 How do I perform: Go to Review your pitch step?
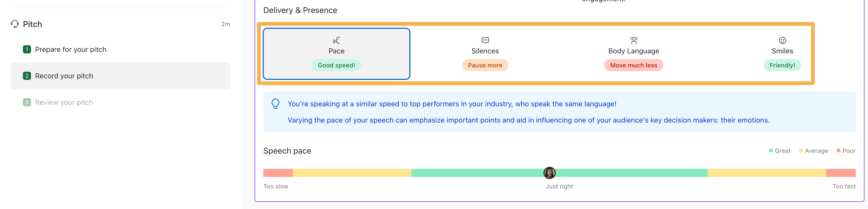click(x=64, y=102)
